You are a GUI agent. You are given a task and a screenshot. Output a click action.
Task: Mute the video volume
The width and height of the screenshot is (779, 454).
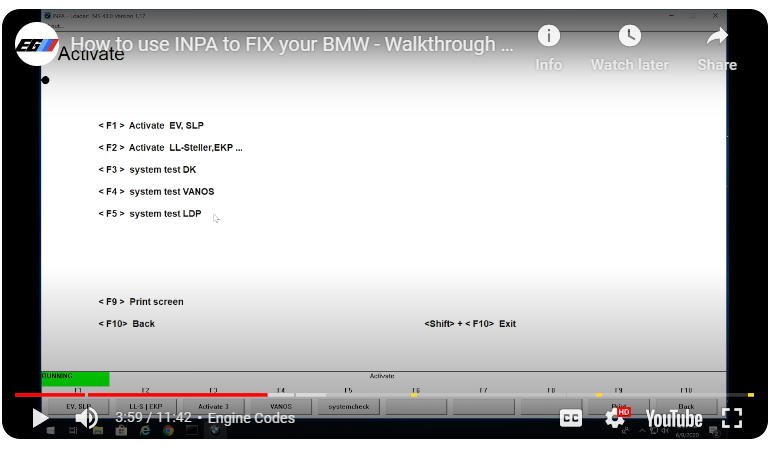tap(86, 418)
